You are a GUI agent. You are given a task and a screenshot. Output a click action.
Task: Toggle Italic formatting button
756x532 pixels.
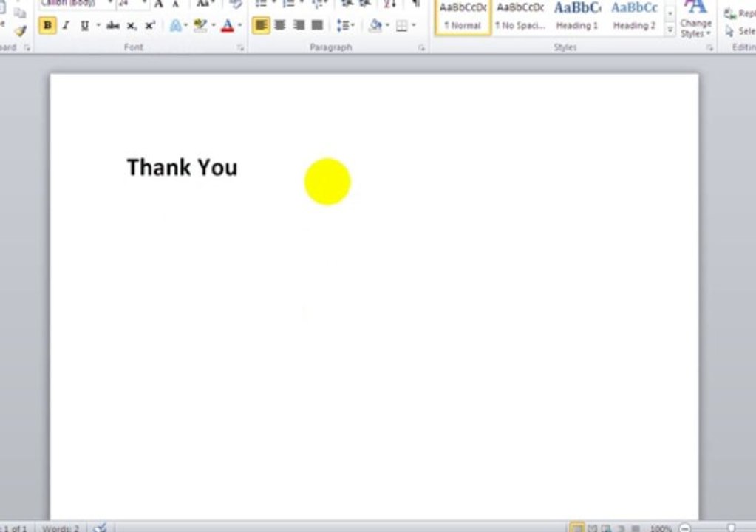coord(66,26)
